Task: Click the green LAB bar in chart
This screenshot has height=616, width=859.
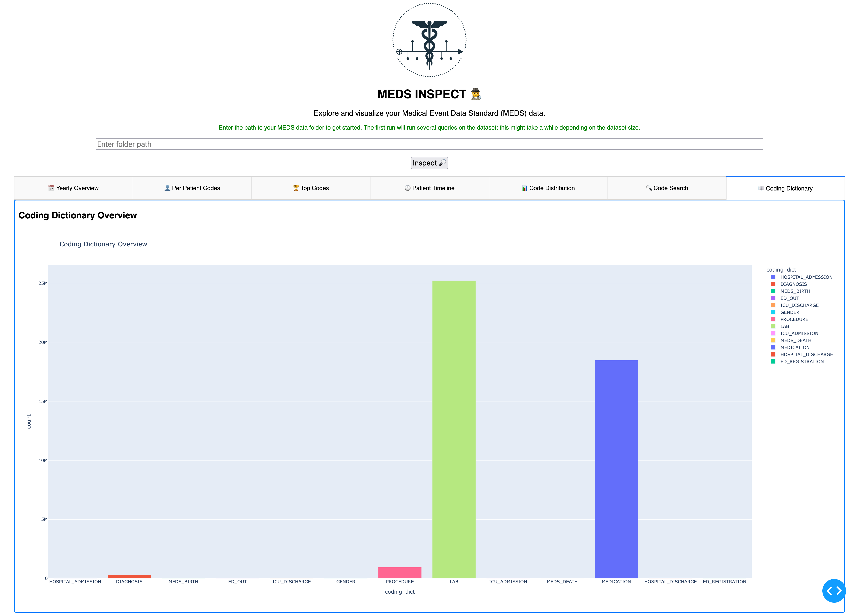Action: pos(454,429)
